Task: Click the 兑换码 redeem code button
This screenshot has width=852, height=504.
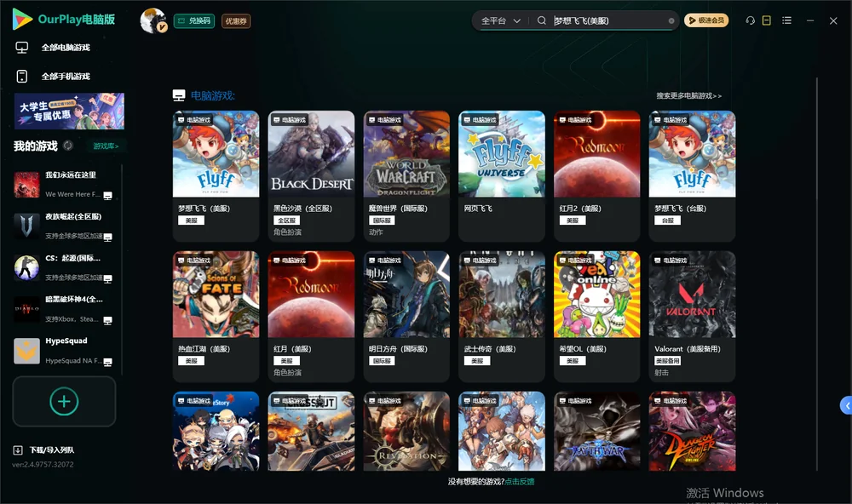Action: (x=194, y=21)
